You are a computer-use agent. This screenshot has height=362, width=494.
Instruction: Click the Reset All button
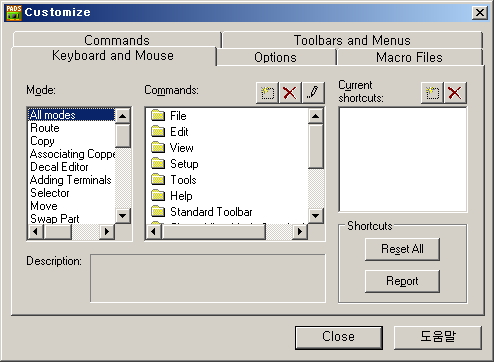[402, 249]
